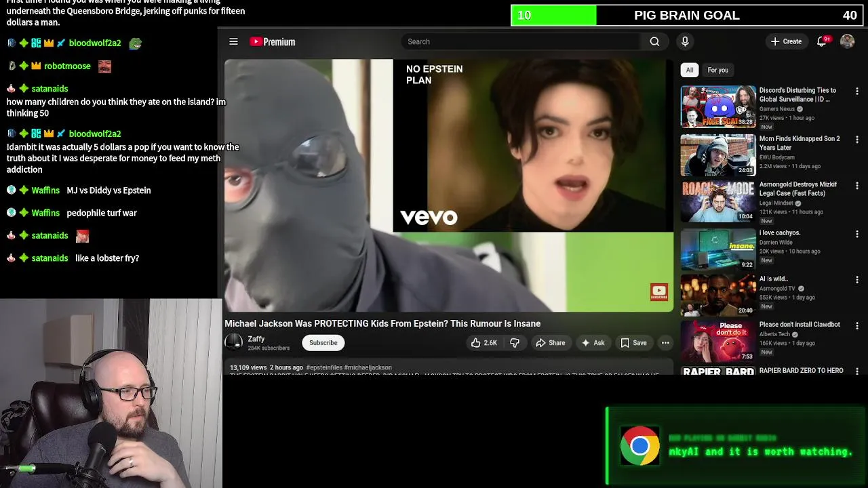Click into the YouTube search field
The height and width of the screenshot is (488, 868).
[x=522, y=41]
